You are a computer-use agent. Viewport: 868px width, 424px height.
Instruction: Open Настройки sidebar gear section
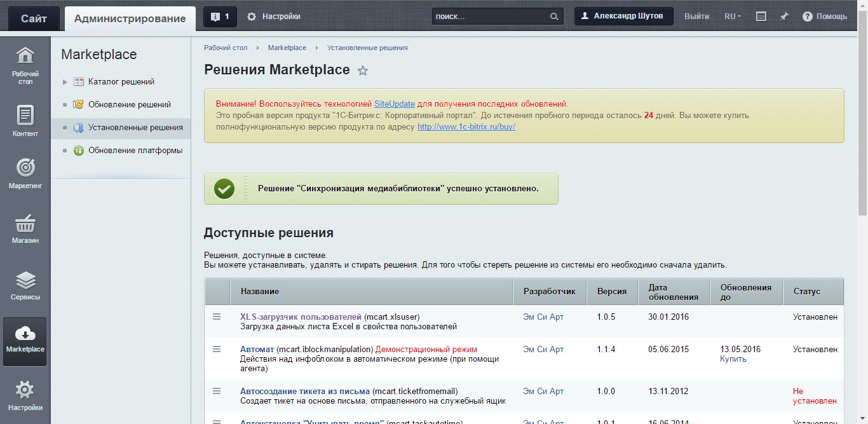point(25,395)
